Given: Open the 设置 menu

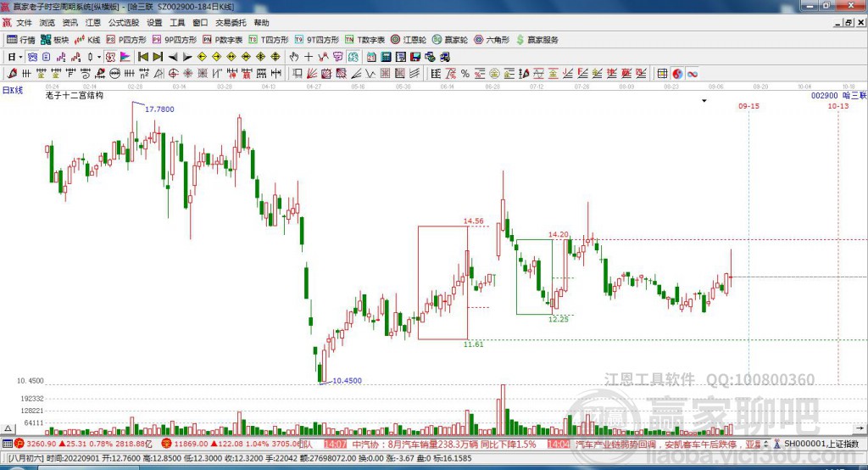Looking at the screenshot, I should [x=154, y=23].
